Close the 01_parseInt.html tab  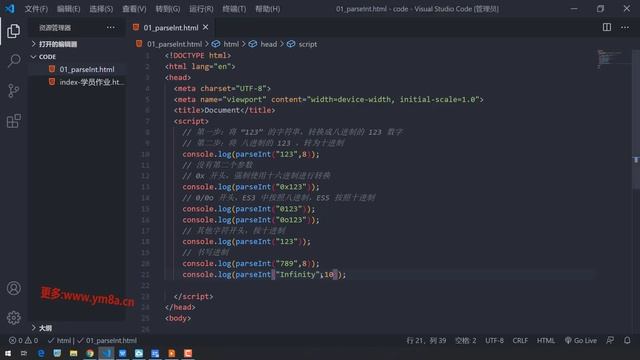tap(206, 27)
